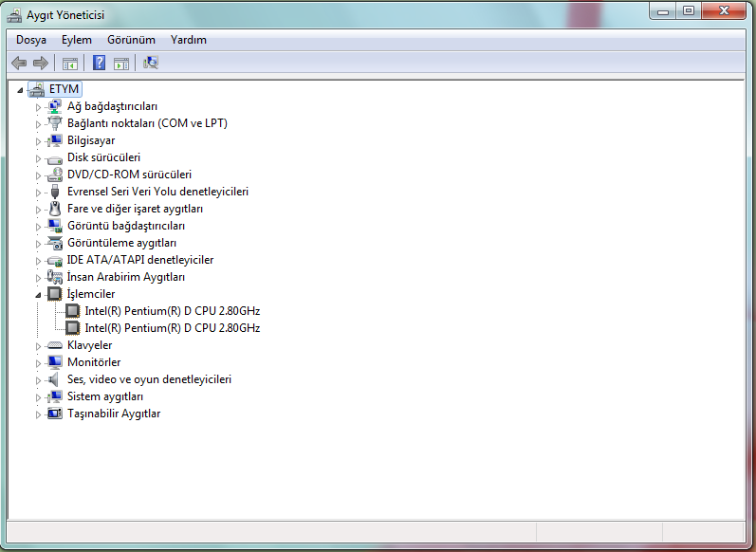
Task: Open the Eylem menu
Action: pos(77,40)
